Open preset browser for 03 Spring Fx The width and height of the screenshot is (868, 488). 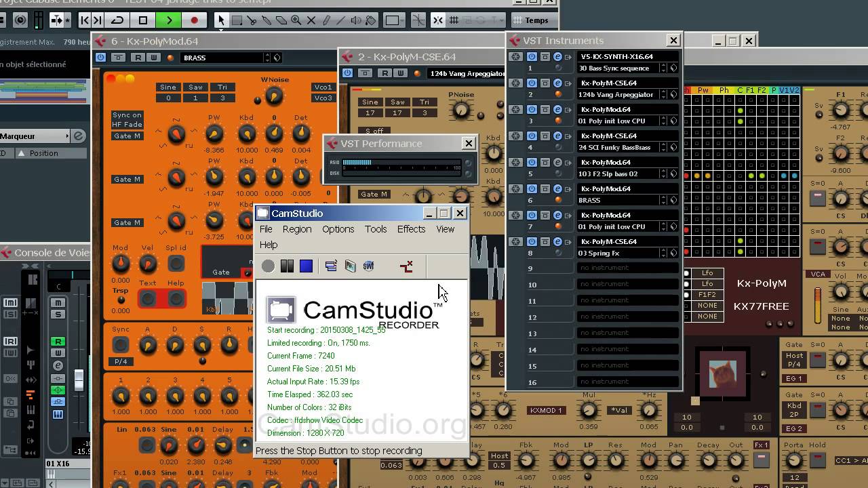tap(673, 253)
